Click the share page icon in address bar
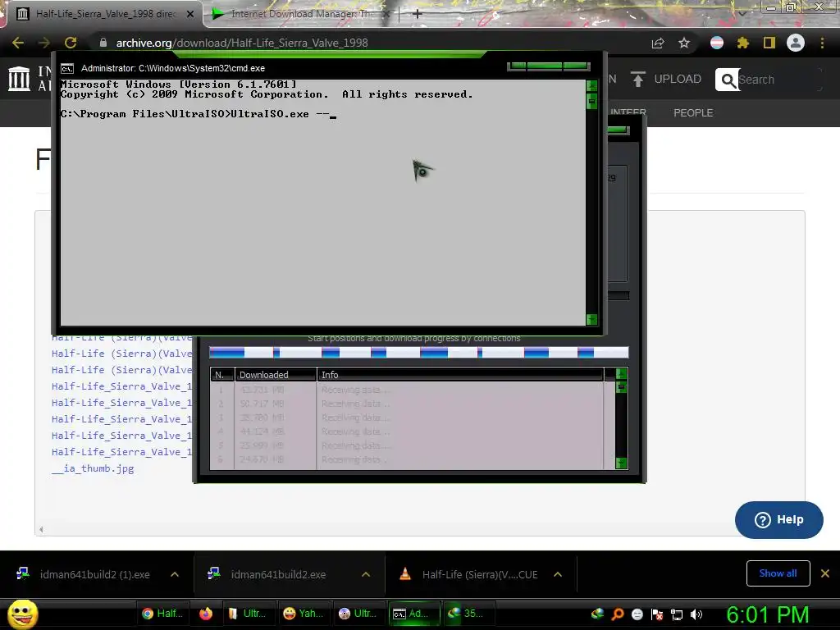 tap(658, 43)
